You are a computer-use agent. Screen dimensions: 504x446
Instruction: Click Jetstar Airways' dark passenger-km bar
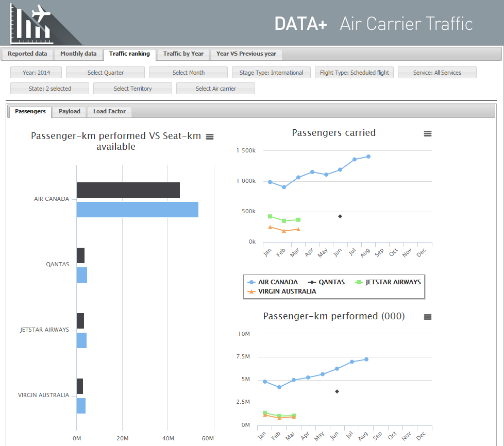(x=80, y=321)
